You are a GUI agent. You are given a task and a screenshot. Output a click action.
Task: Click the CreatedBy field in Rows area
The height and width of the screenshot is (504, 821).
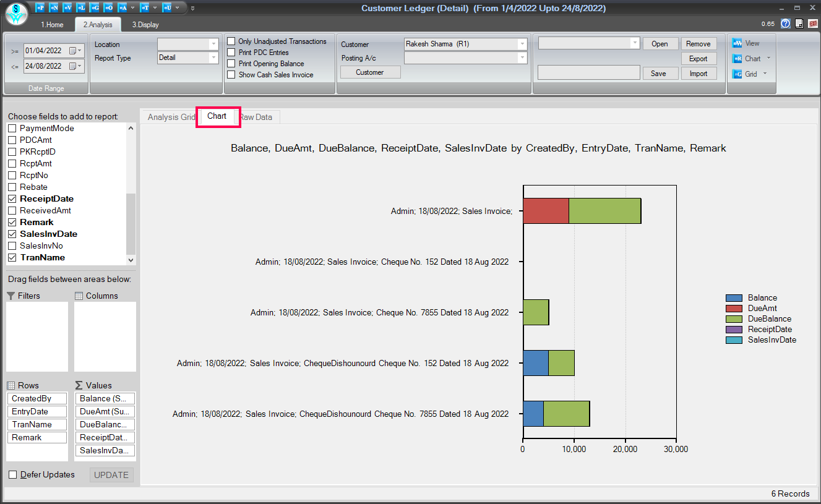pyautogui.click(x=37, y=399)
